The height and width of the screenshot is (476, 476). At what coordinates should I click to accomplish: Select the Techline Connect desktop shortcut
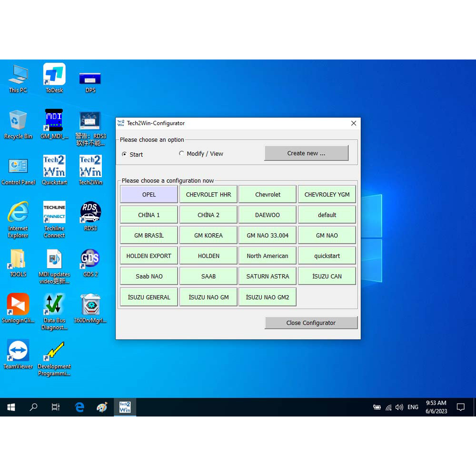point(54,219)
